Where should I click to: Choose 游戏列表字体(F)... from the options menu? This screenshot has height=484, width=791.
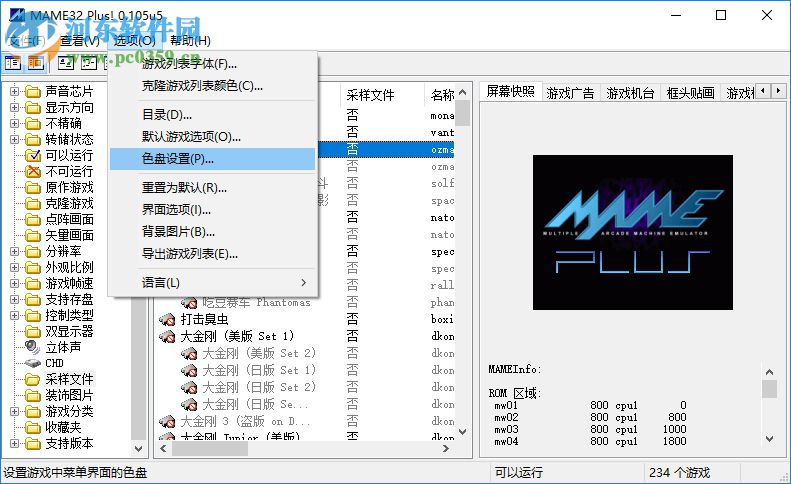pyautogui.click(x=212, y=64)
